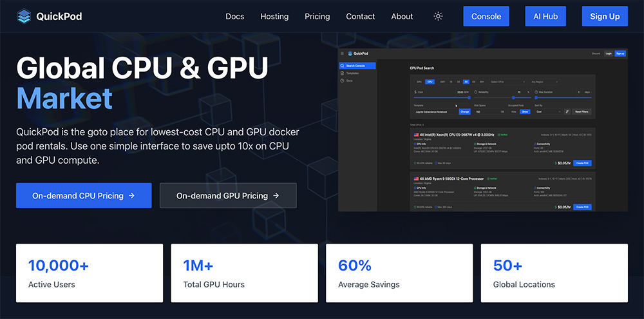Open the Select CPUs dropdown
Viewport: 644px width, 319px height.
tap(508, 82)
